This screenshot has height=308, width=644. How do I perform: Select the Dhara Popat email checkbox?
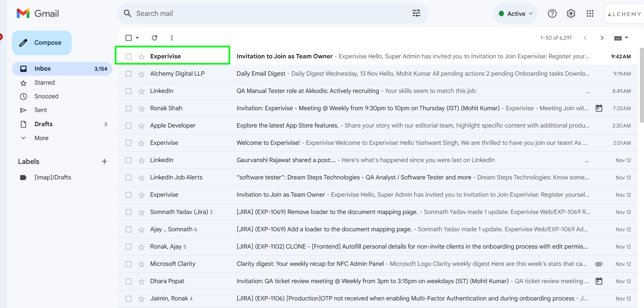click(x=129, y=281)
